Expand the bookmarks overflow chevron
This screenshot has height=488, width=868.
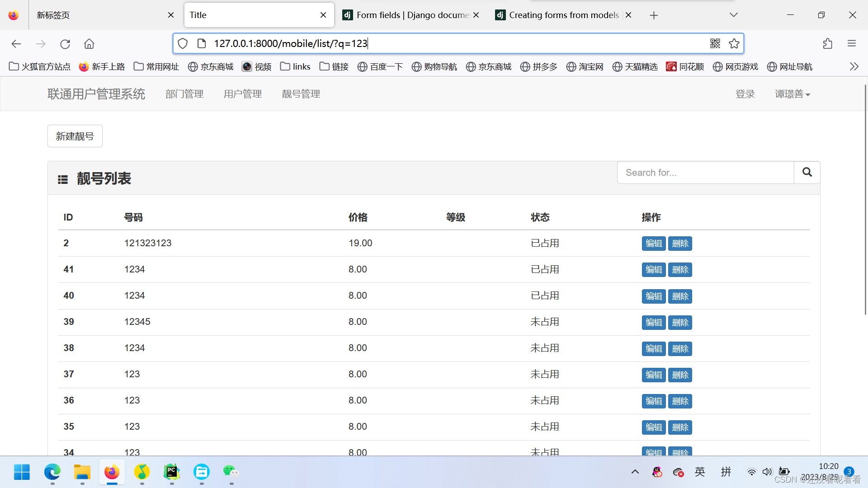[854, 66]
